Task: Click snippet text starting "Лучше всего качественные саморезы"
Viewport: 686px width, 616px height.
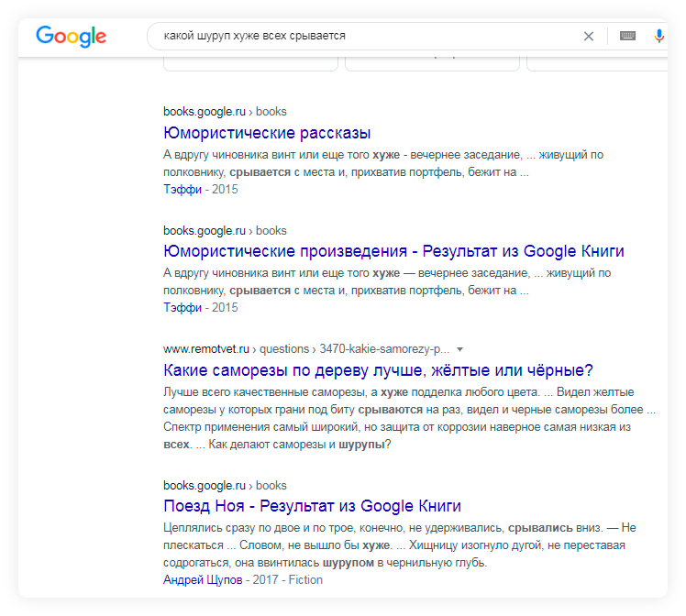Action: (x=410, y=418)
